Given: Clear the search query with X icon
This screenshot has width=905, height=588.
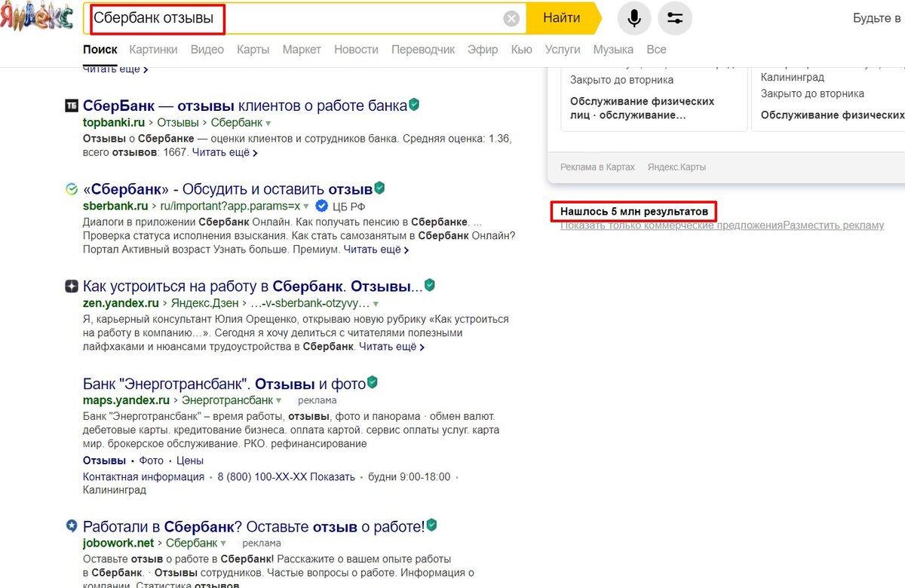Looking at the screenshot, I should (511, 19).
